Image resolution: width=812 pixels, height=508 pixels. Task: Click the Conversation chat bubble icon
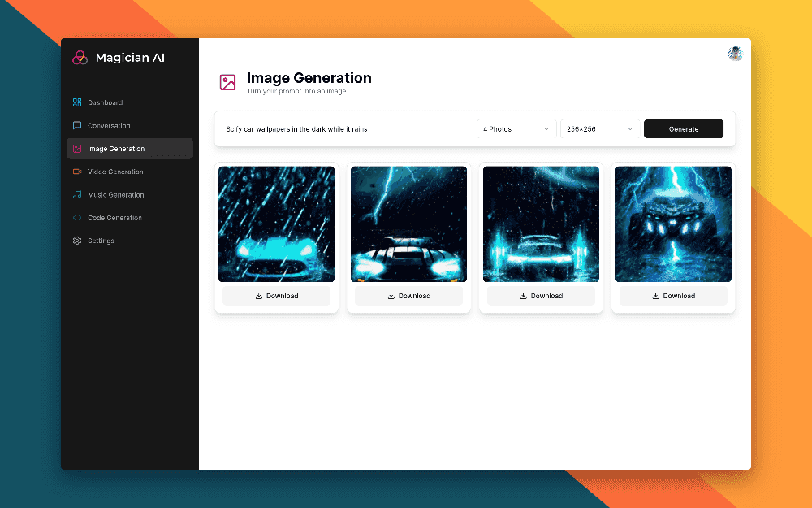pos(77,126)
